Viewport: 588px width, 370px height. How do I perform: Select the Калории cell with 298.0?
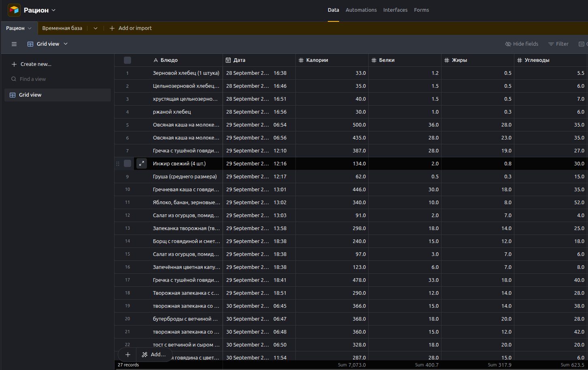point(332,228)
